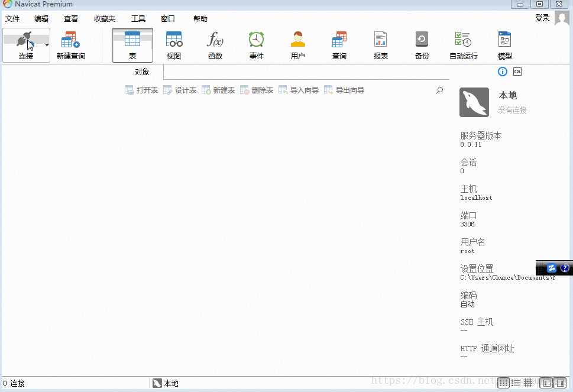573x392 pixels.
Task: Open the View (查看) menu
Action: 70,19
